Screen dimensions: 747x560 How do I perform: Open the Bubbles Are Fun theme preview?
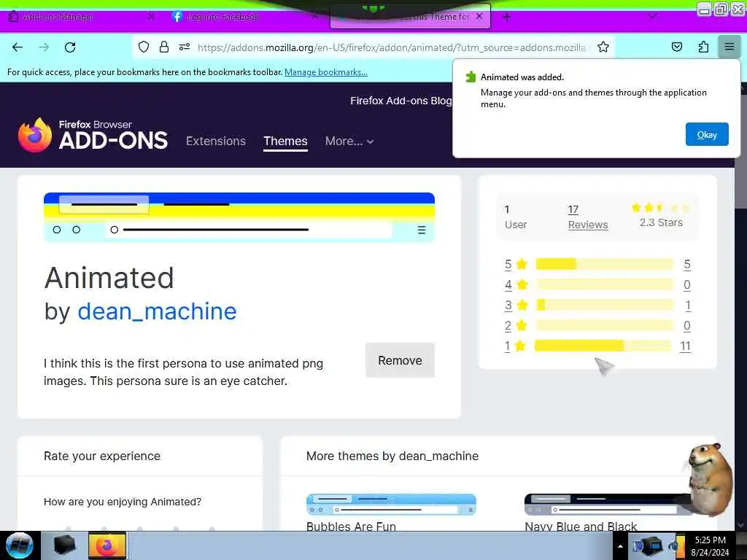(391, 505)
